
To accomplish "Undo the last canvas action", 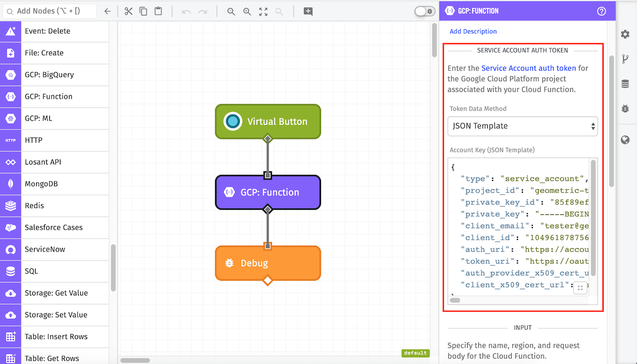I will tap(186, 11).
